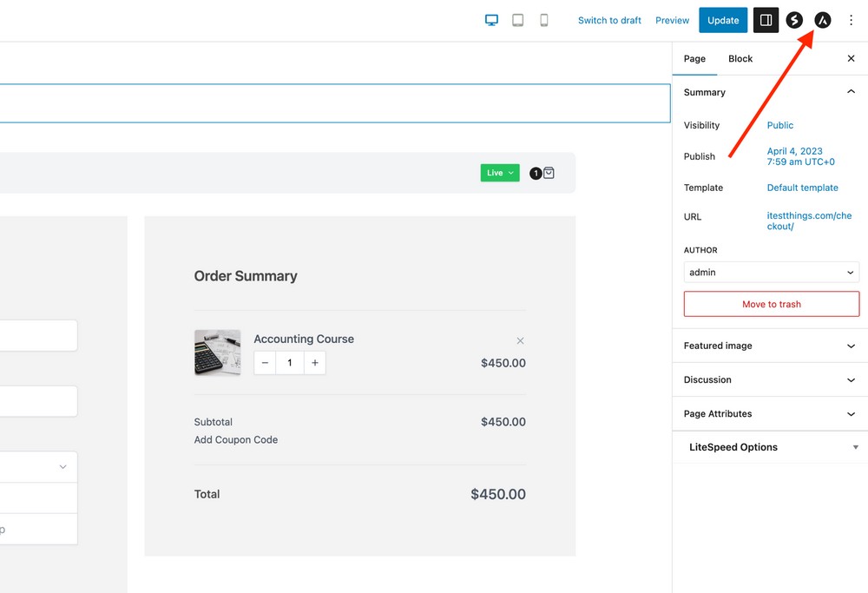Click the Update button
The height and width of the screenshot is (593, 868).
pyautogui.click(x=722, y=20)
